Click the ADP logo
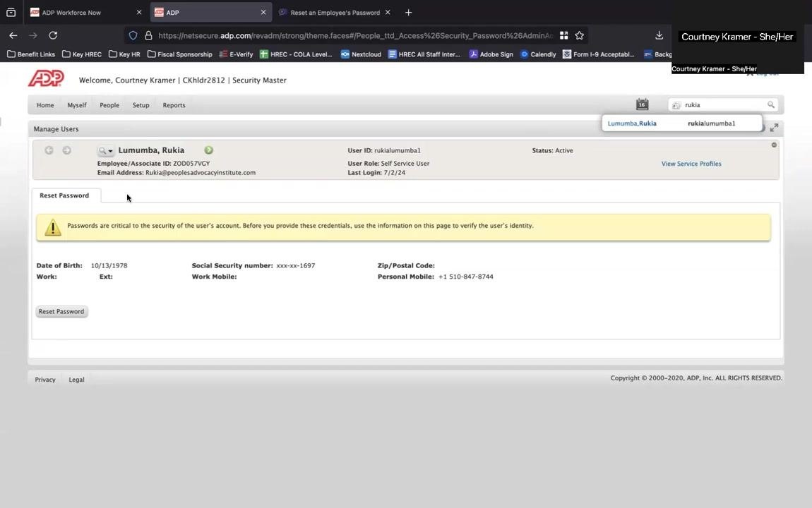Viewport: 812px width, 508px height. pyautogui.click(x=46, y=78)
